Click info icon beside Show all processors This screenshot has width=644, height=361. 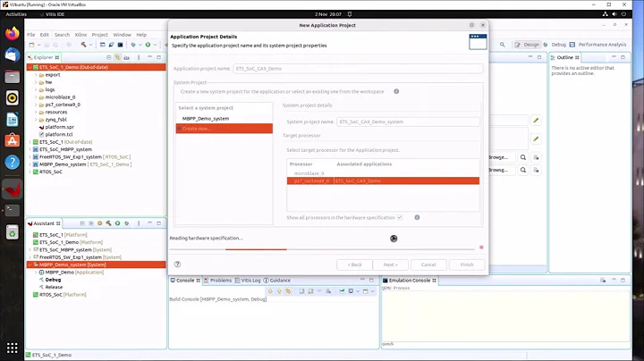417,217
